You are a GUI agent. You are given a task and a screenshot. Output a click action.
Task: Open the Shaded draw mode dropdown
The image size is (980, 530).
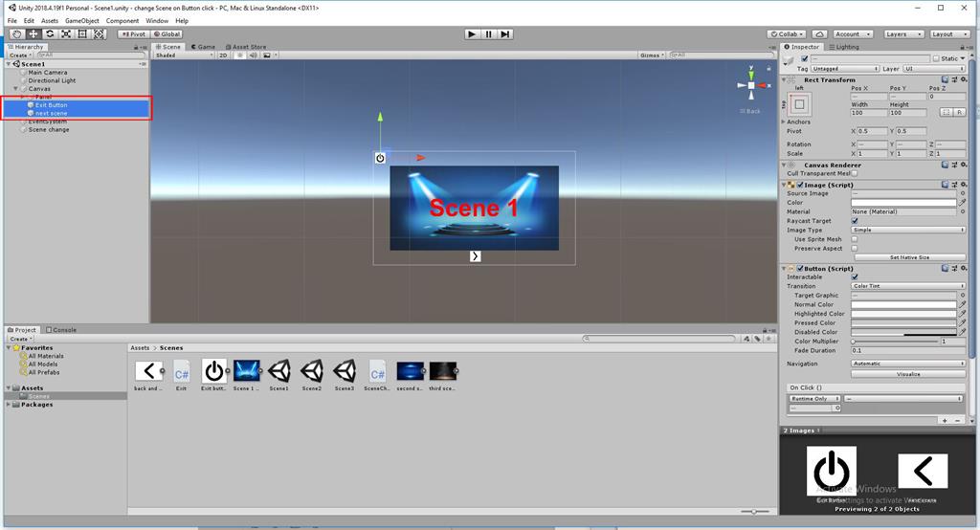click(184, 55)
